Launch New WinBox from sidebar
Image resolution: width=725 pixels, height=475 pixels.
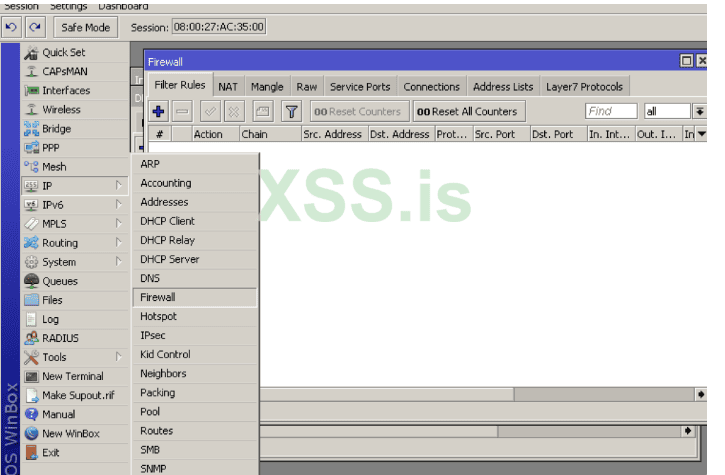[x=75, y=433]
